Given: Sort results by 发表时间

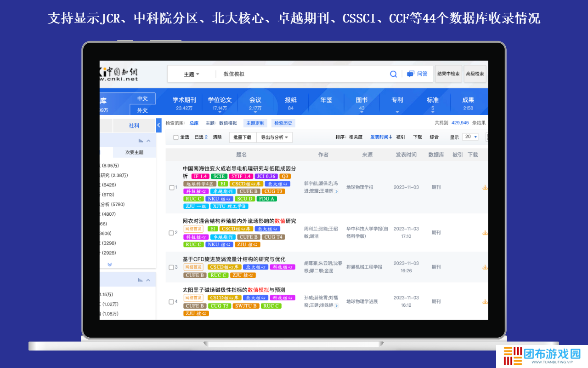Looking at the screenshot, I should click(x=381, y=137).
